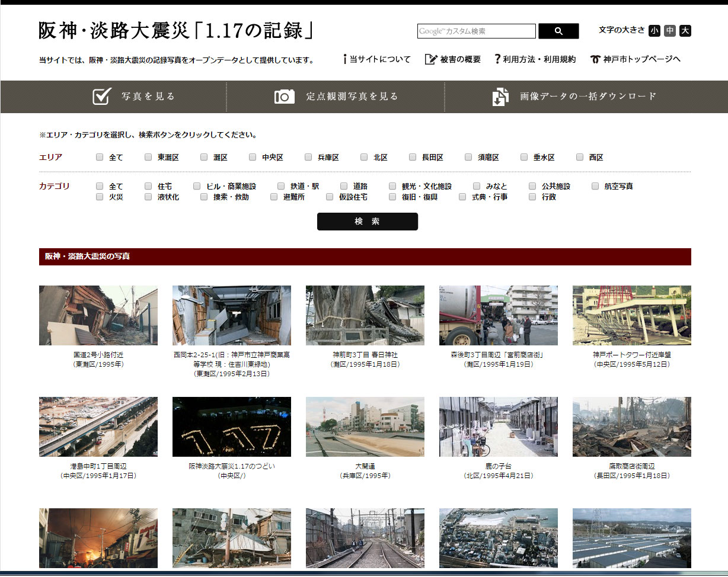Click the info icon beside 当サイトについて

click(346, 59)
